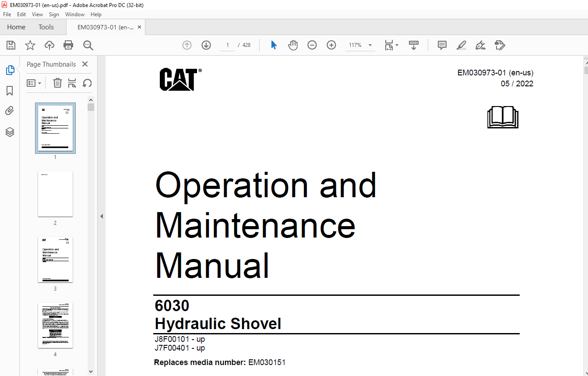The height and width of the screenshot is (376, 588).
Task: Open the View menu
Action: point(38,14)
